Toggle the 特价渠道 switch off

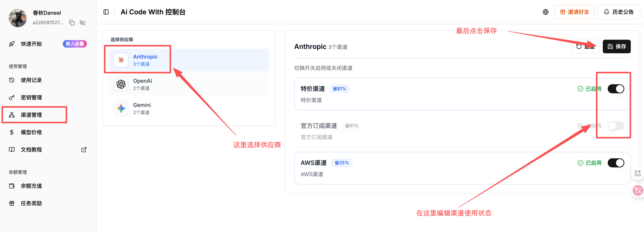point(616,89)
